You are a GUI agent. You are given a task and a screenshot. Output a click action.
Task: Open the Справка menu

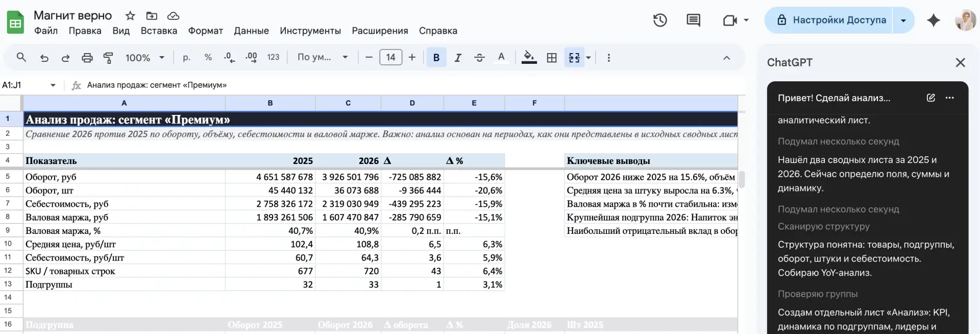point(438,31)
